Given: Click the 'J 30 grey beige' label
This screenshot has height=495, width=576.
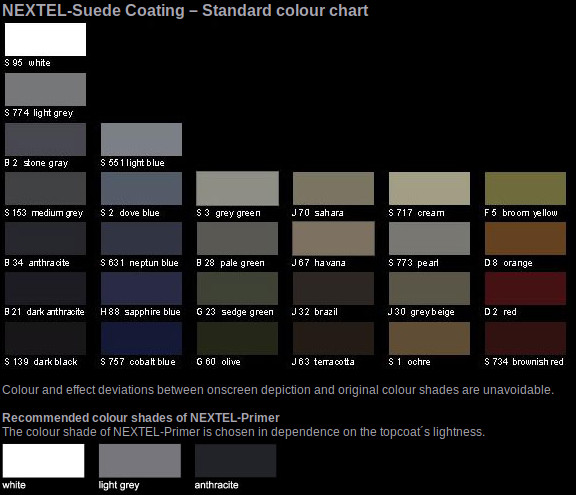Looking at the screenshot, I should point(421,312).
